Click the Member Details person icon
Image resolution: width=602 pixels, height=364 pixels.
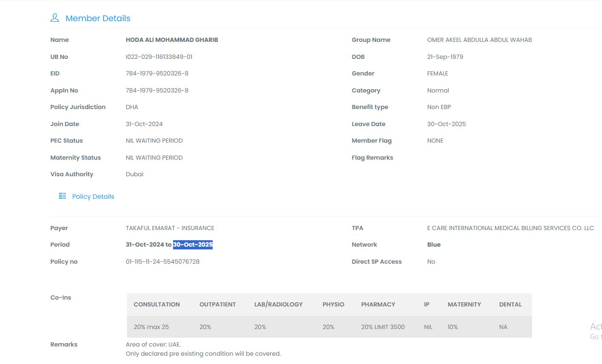[55, 18]
